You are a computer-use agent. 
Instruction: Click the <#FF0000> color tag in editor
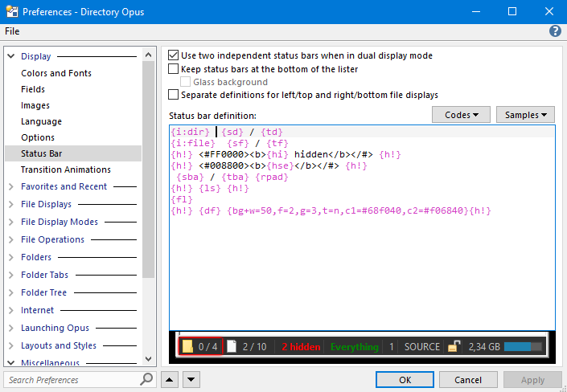224,155
